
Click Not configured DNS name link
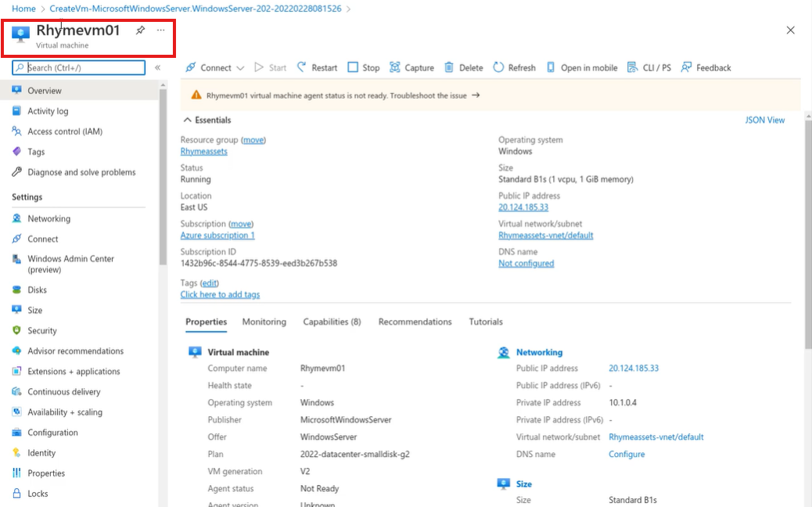[x=526, y=263]
